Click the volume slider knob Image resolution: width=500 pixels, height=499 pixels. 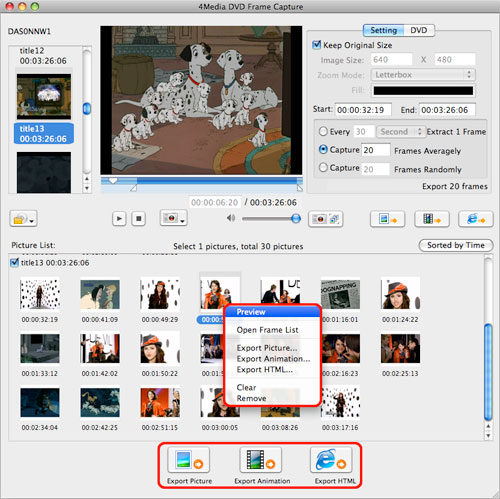tap(296, 219)
